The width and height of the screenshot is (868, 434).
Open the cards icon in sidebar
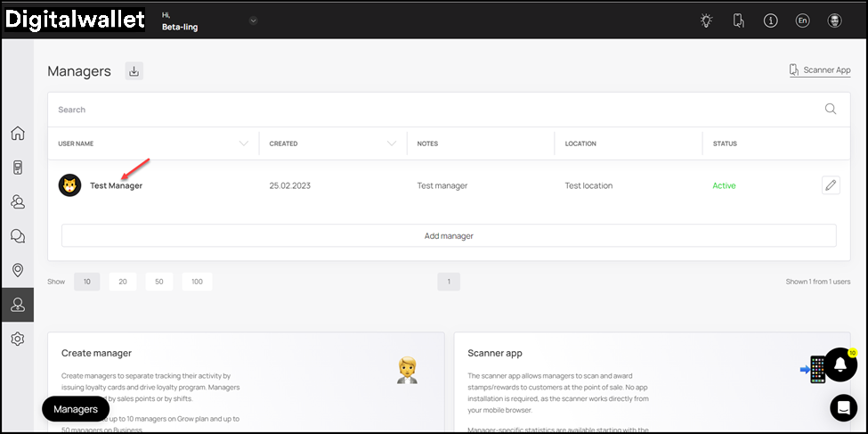click(x=18, y=168)
